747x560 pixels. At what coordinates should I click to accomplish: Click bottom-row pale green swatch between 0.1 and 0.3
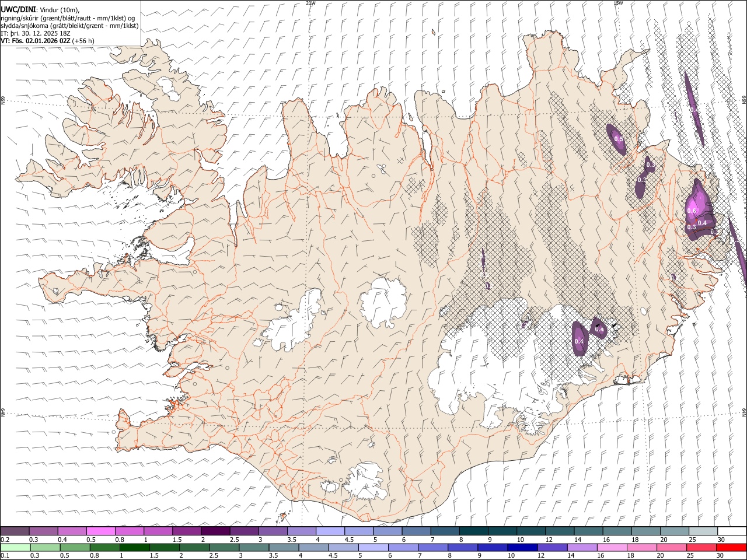coord(16,547)
